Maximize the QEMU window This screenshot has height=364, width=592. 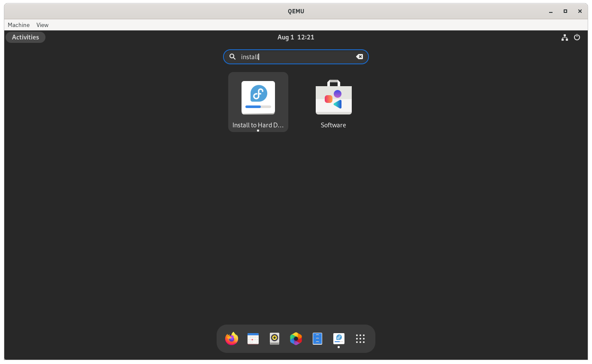[x=565, y=11]
